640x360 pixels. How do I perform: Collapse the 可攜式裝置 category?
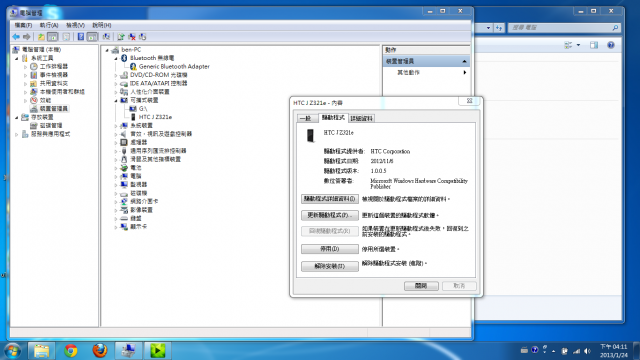[116, 100]
